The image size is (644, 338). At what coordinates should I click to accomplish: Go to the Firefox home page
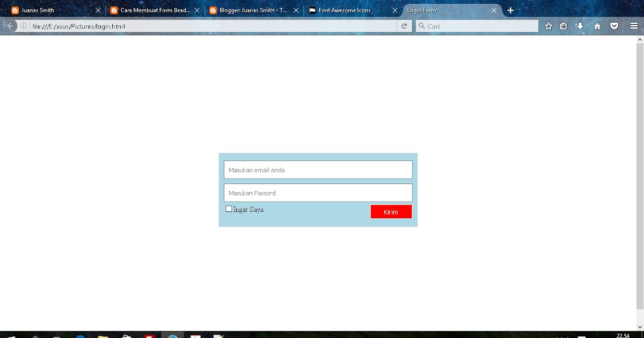tap(596, 25)
